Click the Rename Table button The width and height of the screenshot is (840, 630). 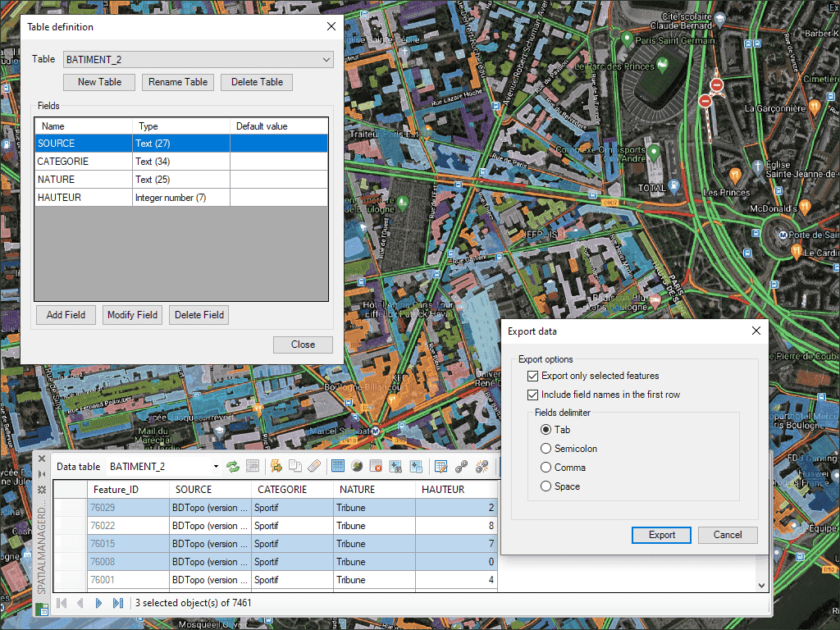pyautogui.click(x=178, y=82)
